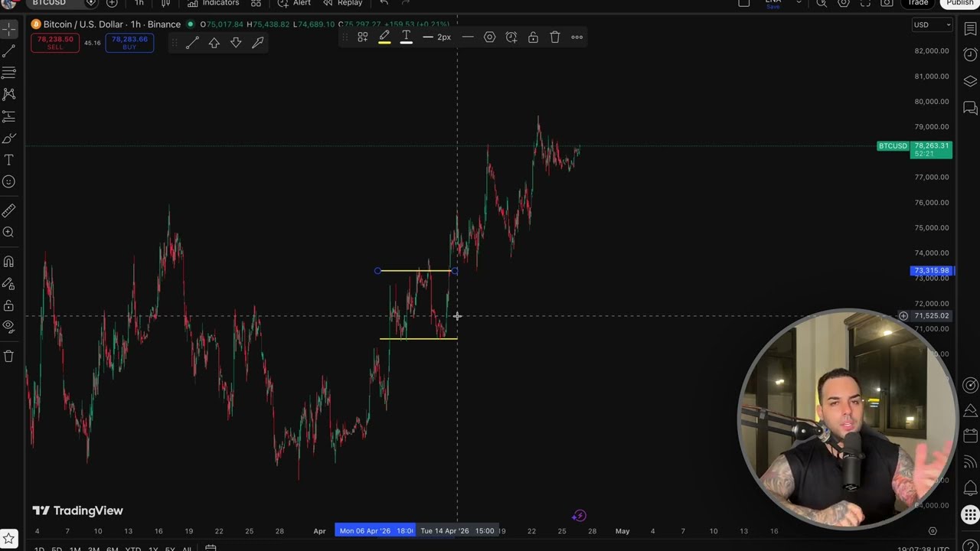The height and width of the screenshot is (551, 980).
Task: Click the green market status dot
Action: tap(191, 24)
